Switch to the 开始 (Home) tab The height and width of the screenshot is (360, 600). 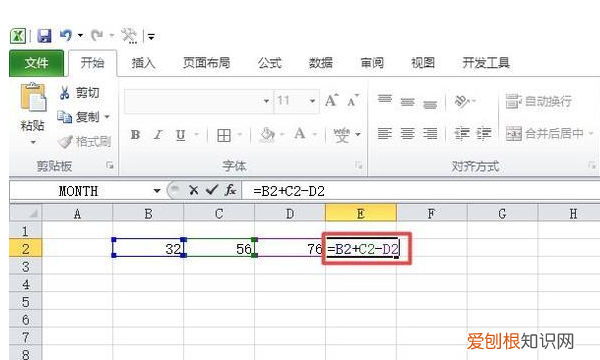pos(92,63)
